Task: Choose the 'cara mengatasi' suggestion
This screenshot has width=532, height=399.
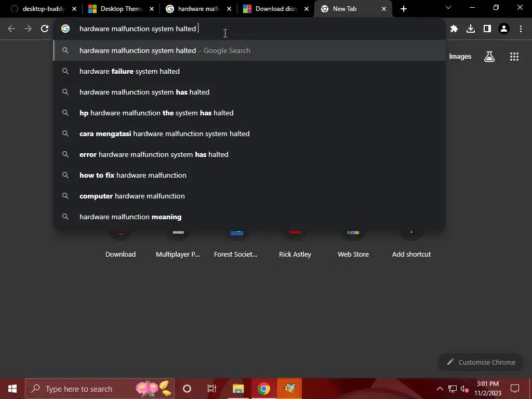Action: pos(249,134)
